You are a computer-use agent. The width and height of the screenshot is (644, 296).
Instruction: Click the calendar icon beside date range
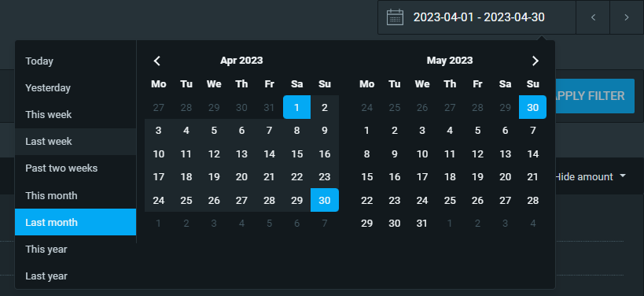click(395, 17)
